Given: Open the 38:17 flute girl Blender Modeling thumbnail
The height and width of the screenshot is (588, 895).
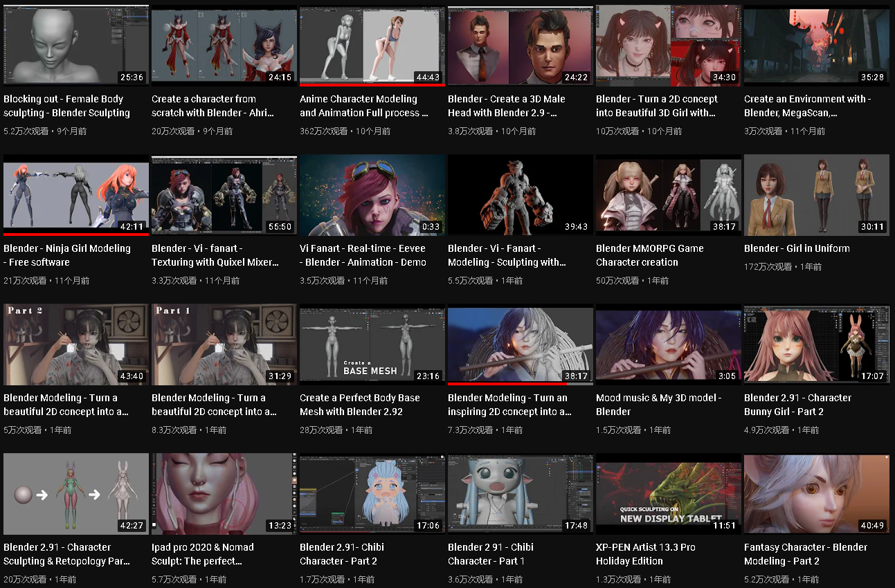Looking at the screenshot, I should point(521,344).
